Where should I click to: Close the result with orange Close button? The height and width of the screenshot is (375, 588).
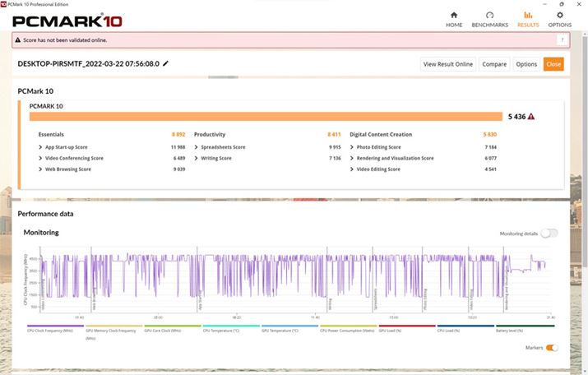[553, 64]
